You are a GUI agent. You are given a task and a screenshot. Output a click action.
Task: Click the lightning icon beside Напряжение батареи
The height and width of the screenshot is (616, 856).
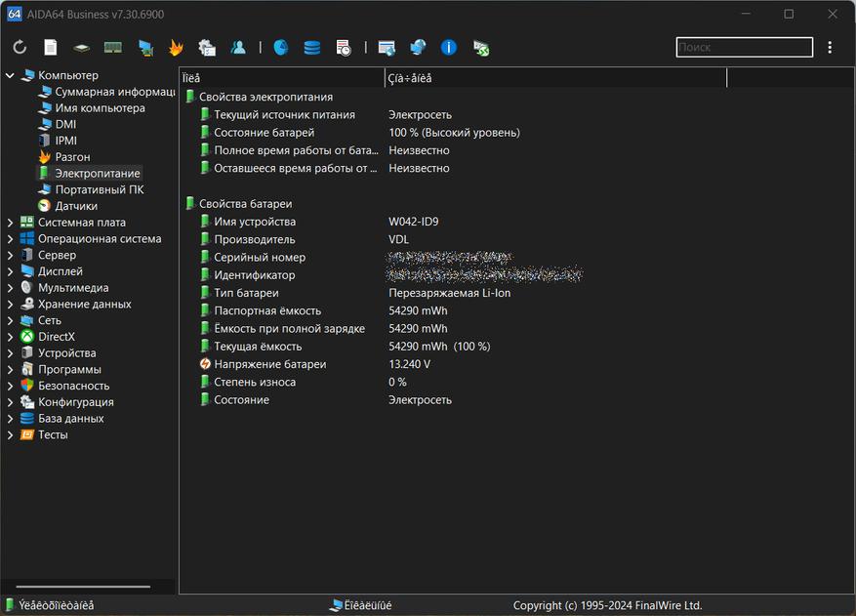click(x=205, y=364)
